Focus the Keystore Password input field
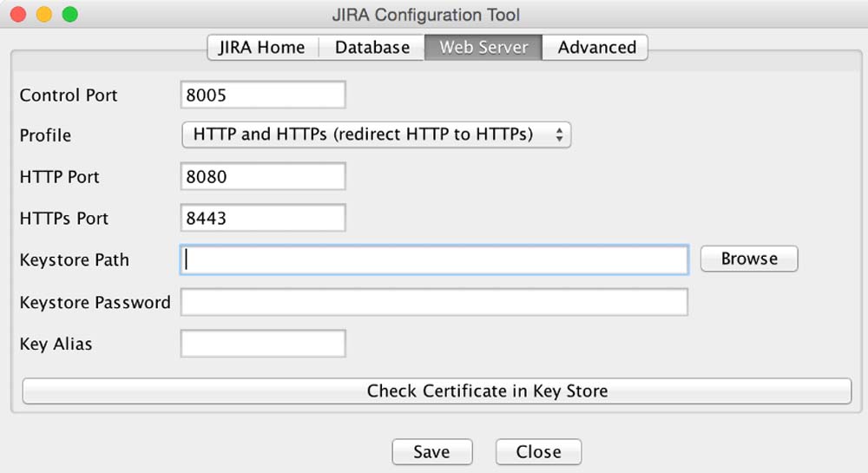 click(434, 302)
